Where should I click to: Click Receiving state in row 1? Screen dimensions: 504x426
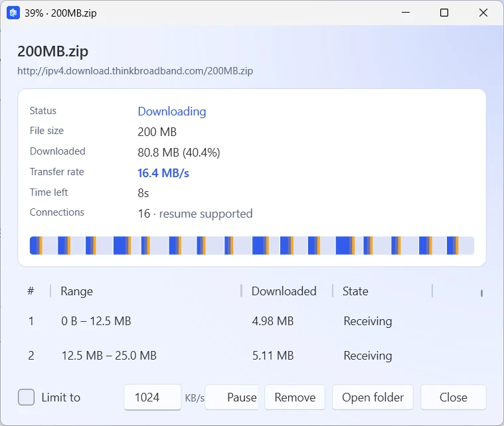pyautogui.click(x=368, y=321)
